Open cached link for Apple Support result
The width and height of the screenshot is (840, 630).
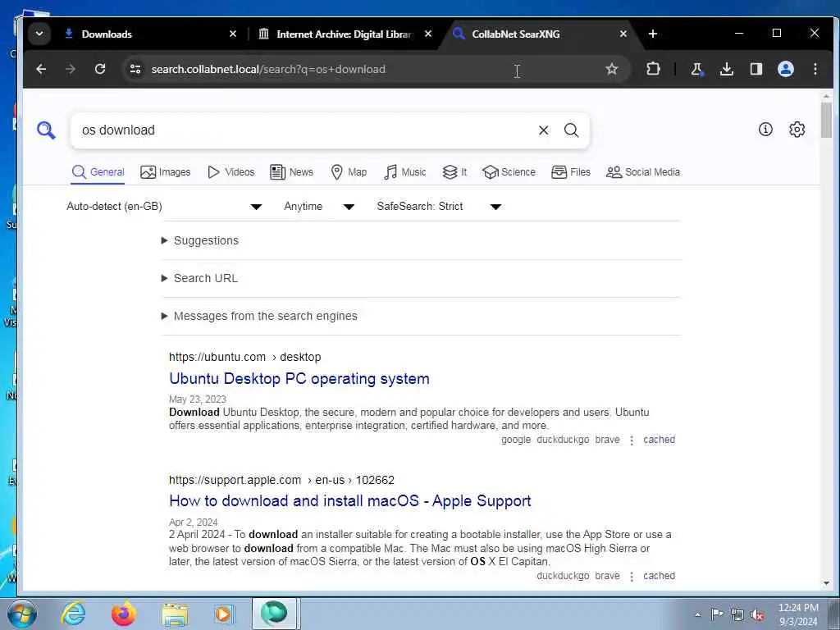(x=659, y=576)
